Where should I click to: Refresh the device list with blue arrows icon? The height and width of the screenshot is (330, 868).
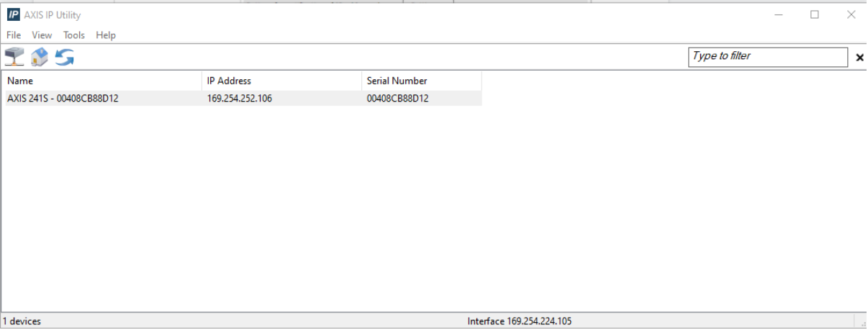click(65, 57)
